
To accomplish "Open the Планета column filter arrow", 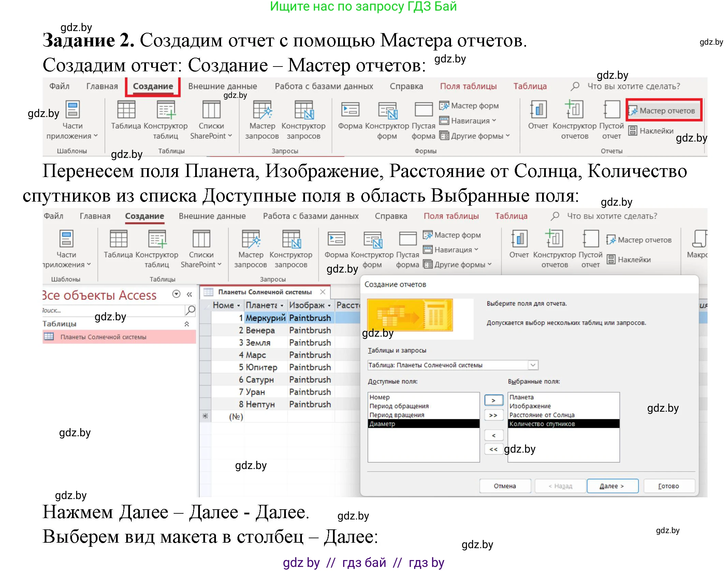I will pos(281,305).
